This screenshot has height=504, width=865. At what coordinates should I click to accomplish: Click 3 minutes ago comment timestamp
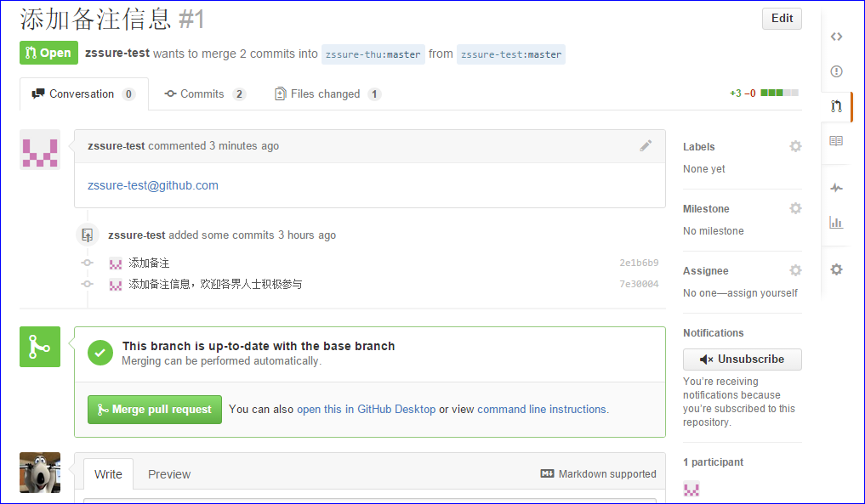(244, 145)
